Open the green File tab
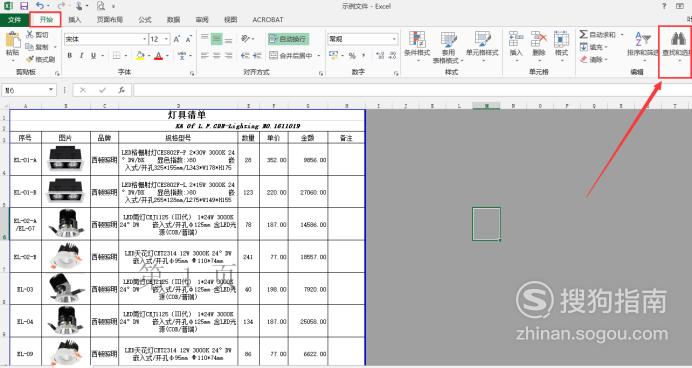The image size is (692, 368). [15, 19]
